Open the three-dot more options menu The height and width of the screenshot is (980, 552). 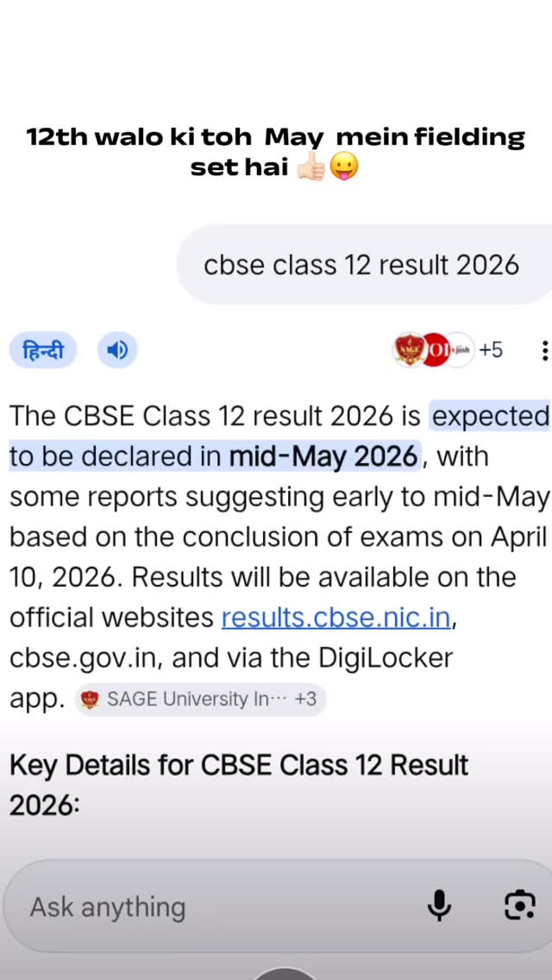pos(544,350)
